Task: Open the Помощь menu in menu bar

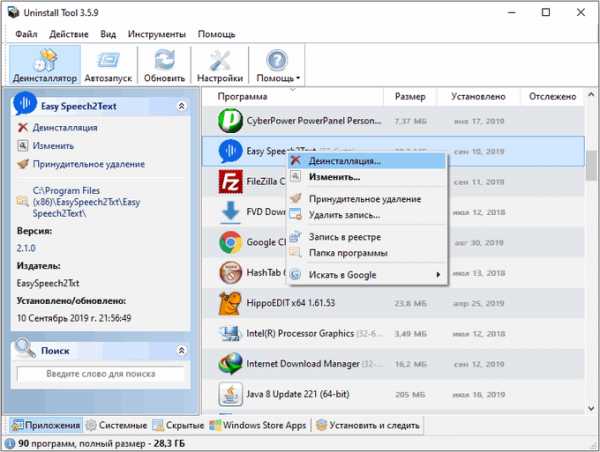Action: click(216, 34)
